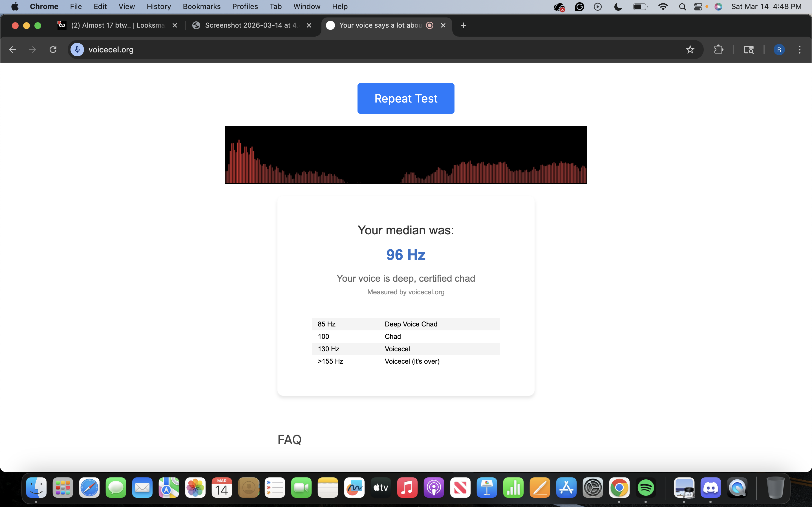
Task: Go back using the back arrow
Action: [12, 50]
